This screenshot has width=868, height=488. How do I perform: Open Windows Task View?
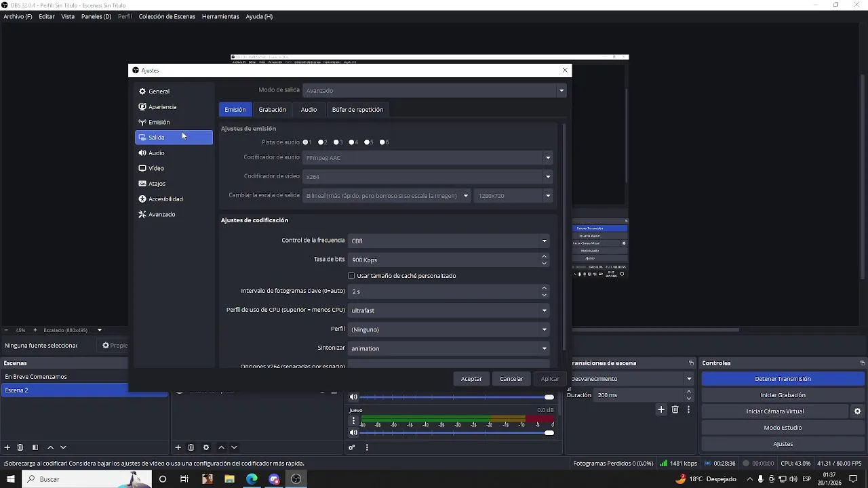(x=184, y=479)
